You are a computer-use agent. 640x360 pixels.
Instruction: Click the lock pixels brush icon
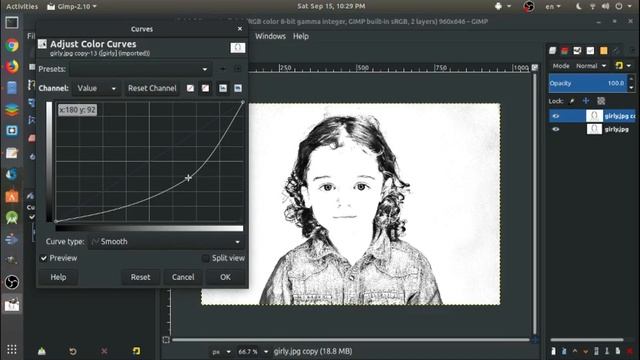click(x=572, y=101)
